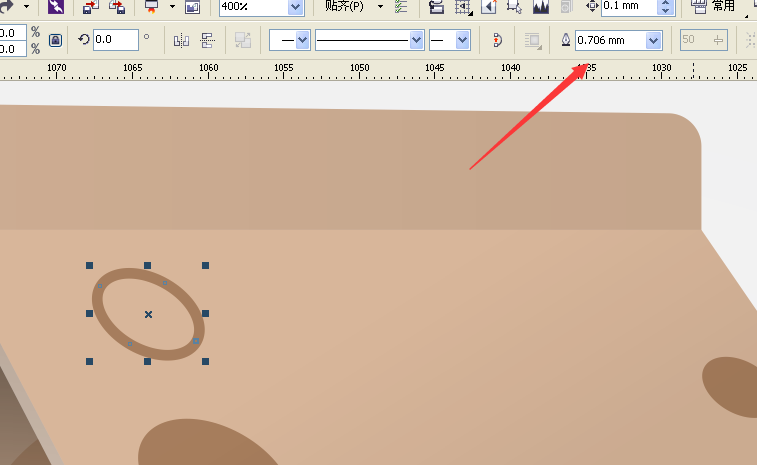Click the rotation angle 0.0 field
Image resolution: width=757 pixels, height=465 pixels.
[116, 40]
